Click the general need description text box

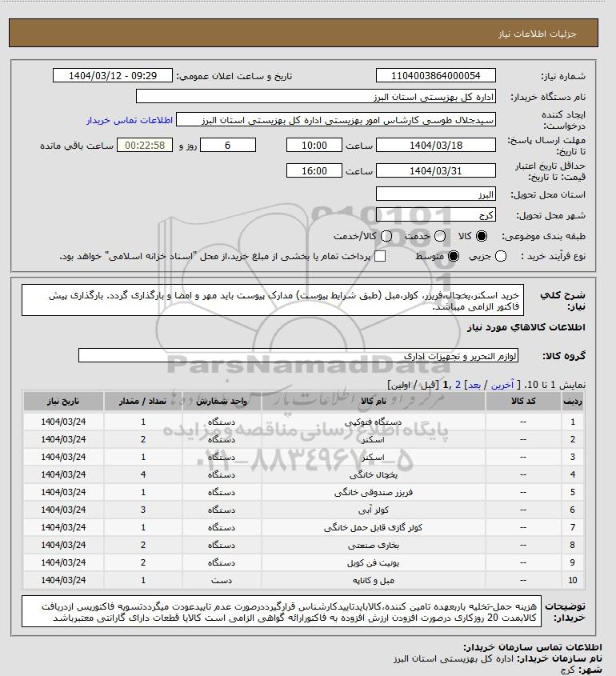point(273,301)
